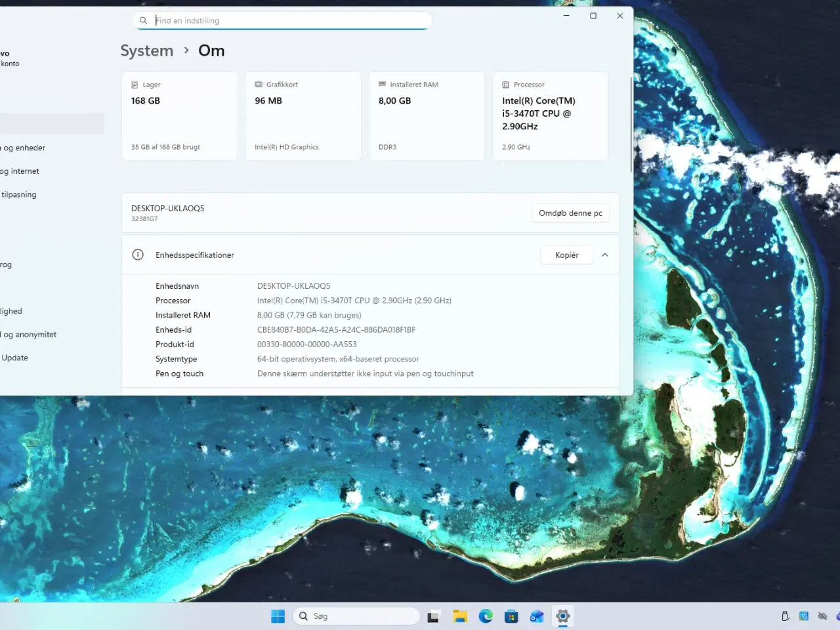This screenshot has height=630, width=840.
Task: Click the Kopiér button
Action: pos(566,255)
